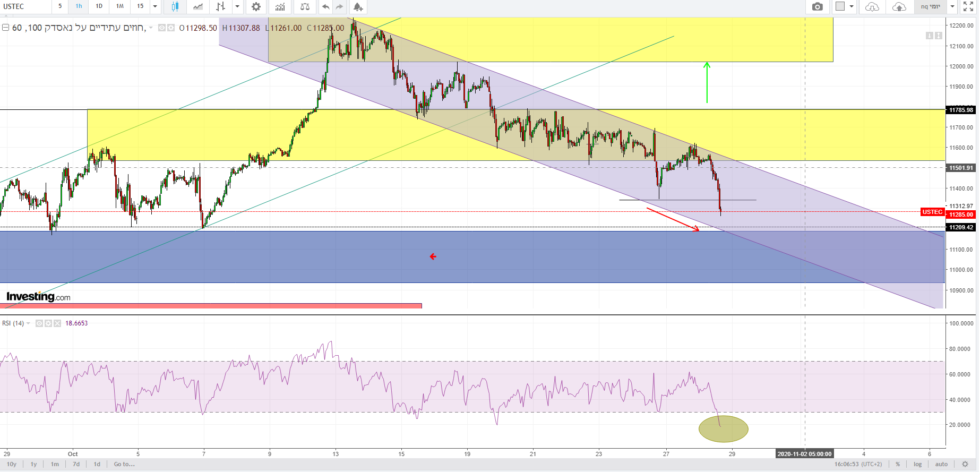Image resolution: width=980 pixels, height=472 pixels.
Task: Expand the RSI (14) legend dropdown
Action: [x=29, y=323]
